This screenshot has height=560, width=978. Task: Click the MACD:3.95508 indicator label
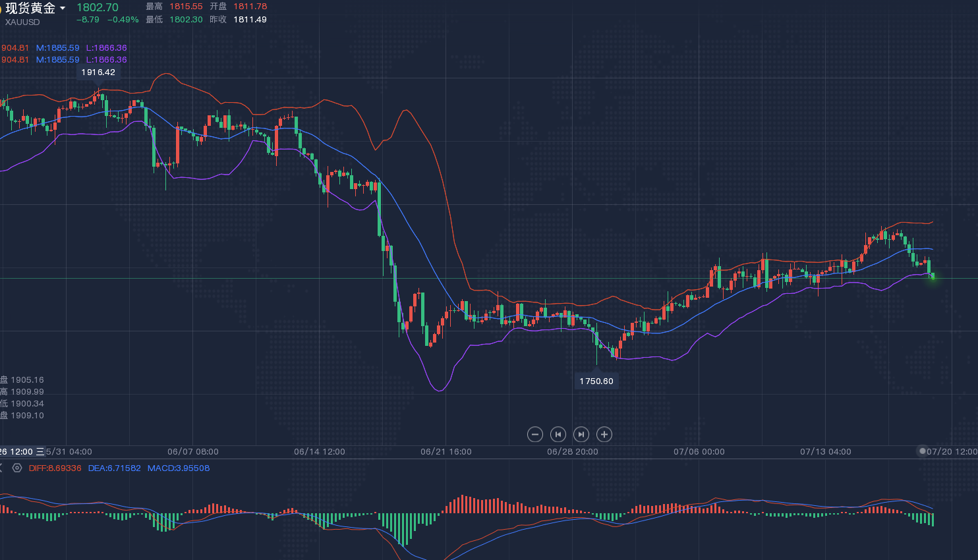[179, 468]
